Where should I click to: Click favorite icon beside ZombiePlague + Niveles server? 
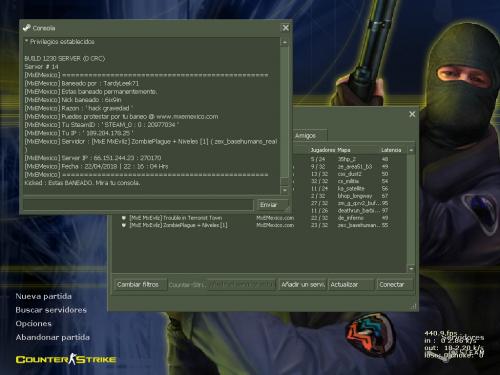(124, 225)
